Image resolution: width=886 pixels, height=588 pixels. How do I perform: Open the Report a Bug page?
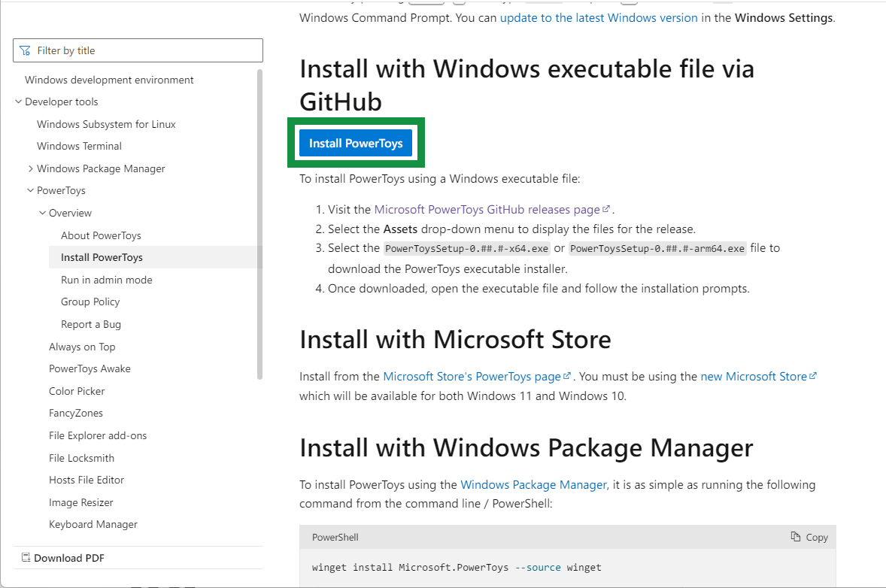point(91,324)
